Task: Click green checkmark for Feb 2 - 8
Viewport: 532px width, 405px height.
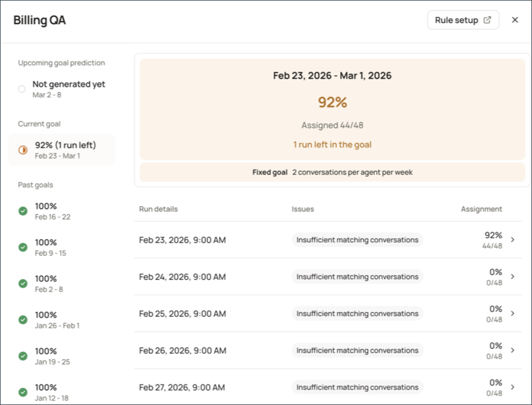Action: [23, 283]
